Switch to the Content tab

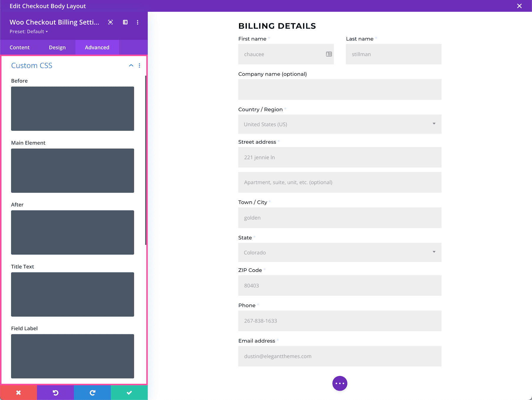tap(20, 47)
